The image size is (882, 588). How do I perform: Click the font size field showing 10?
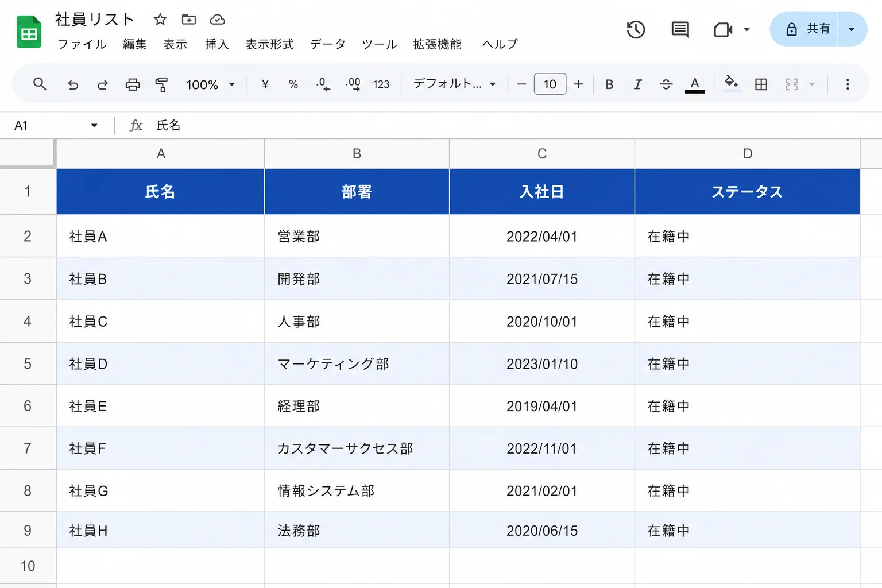(x=550, y=84)
